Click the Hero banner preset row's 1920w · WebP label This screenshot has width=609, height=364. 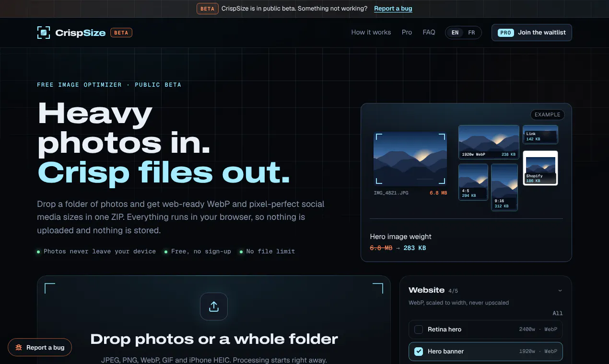pyautogui.click(x=538, y=352)
